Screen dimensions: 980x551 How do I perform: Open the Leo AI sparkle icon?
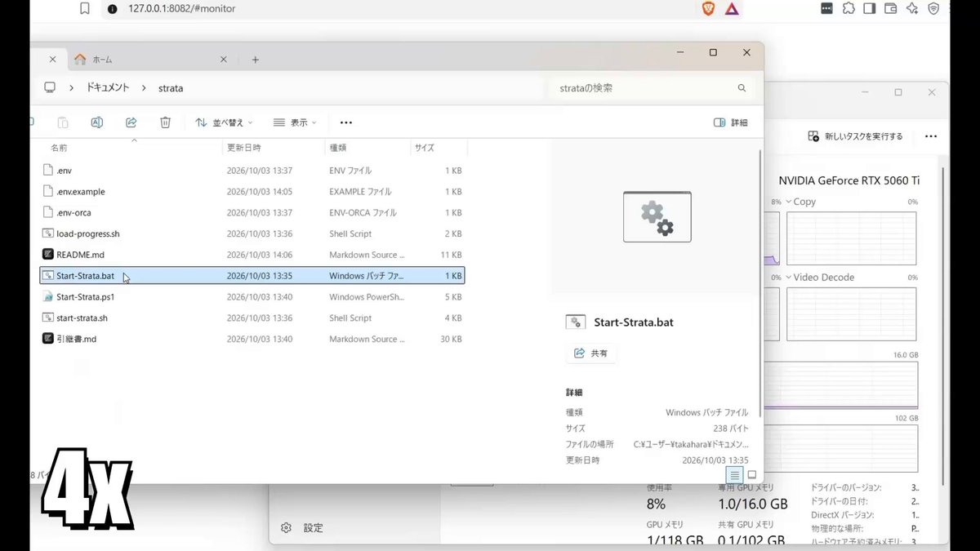click(912, 8)
